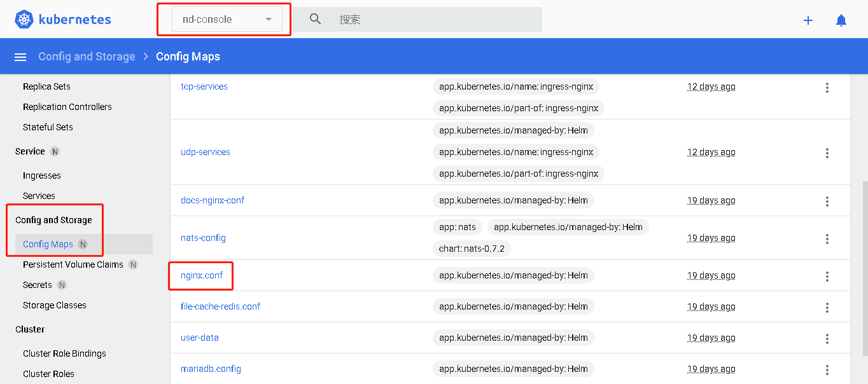Viewport: 868px width, 384px height.
Task: Open three-dot menu for mariadb.config row
Action: (x=827, y=370)
